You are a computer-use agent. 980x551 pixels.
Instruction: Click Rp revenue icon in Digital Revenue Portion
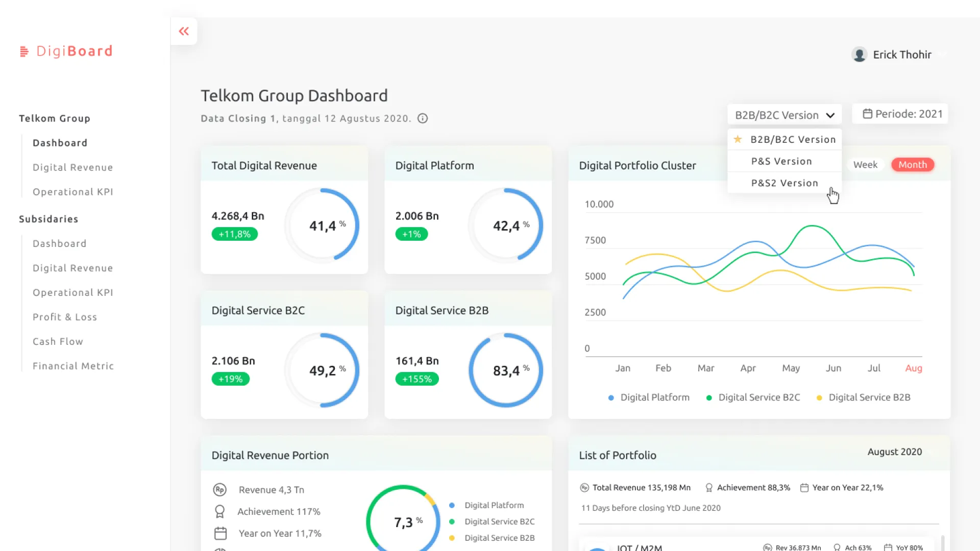219,490
